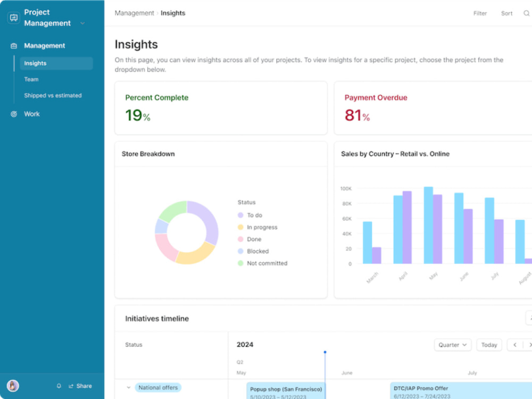The width and height of the screenshot is (532, 399).
Task: Open the Team page in sidebar
Action: click(x=31, y=79)
